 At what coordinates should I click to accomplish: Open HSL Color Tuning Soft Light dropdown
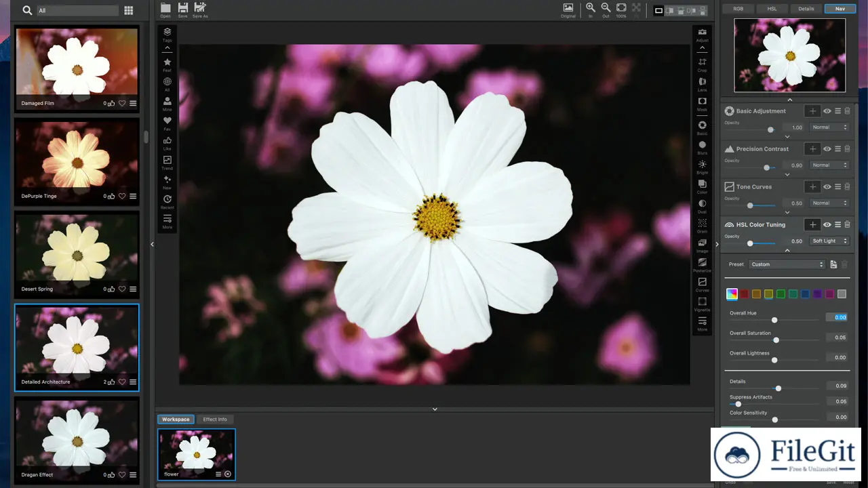coord(830,241)
